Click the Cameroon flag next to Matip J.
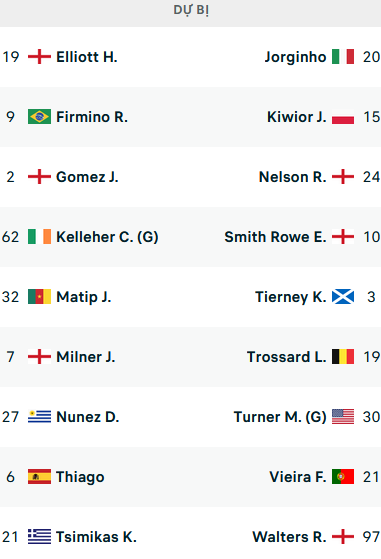The height and width of the screenshot is (559, 381). pyautogui.click(x=39, y=297)
